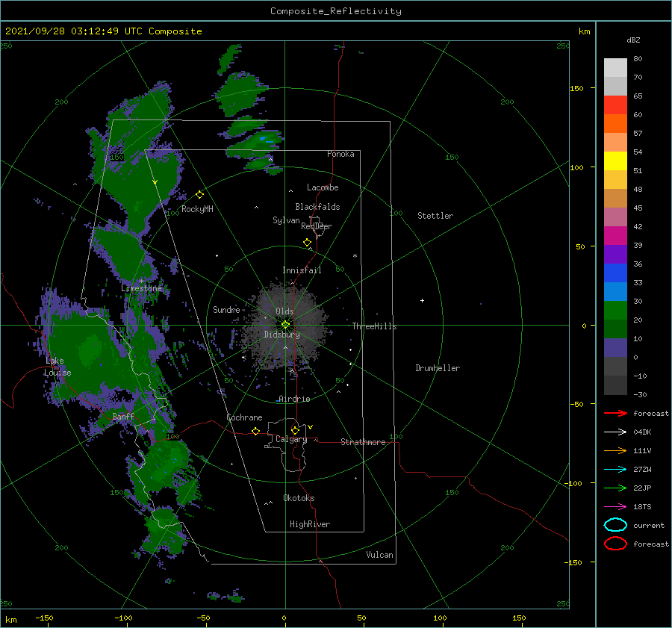Click the bright green 30 dBZ swatch
The width and height of the screenshot is (672, 628).
615,310
